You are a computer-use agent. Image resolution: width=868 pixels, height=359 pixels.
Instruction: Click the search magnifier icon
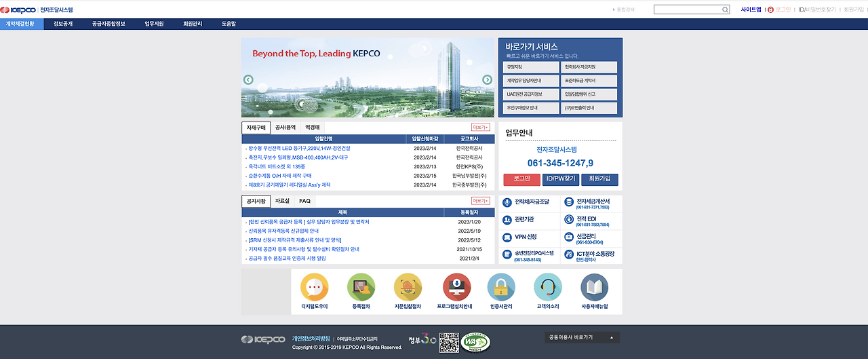725,10
